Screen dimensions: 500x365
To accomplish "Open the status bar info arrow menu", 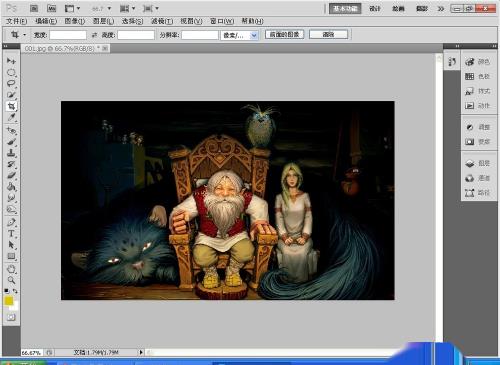I will click(141, 352).
